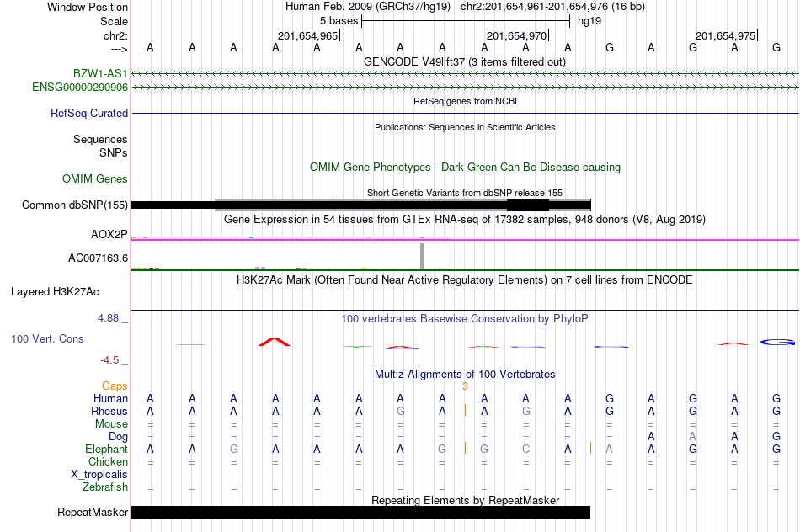Select position label 201,654,970
The width and height of the screenshot is (800, 532).
click(516, 36)
